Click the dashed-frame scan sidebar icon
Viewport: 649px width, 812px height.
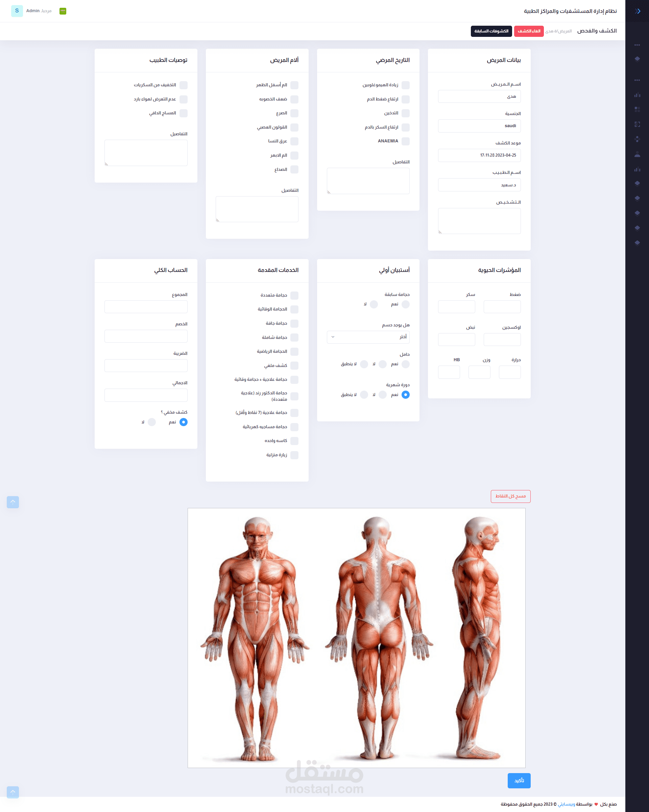(637, 124)
